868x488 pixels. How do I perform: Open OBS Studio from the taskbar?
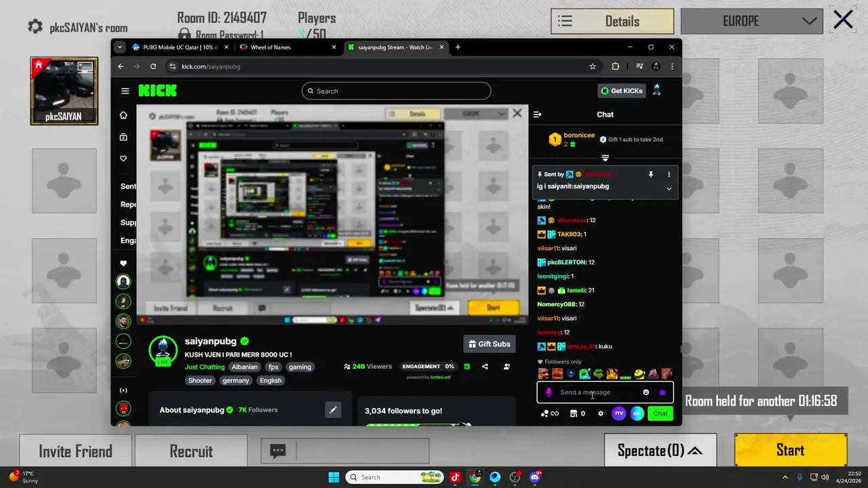515,477
